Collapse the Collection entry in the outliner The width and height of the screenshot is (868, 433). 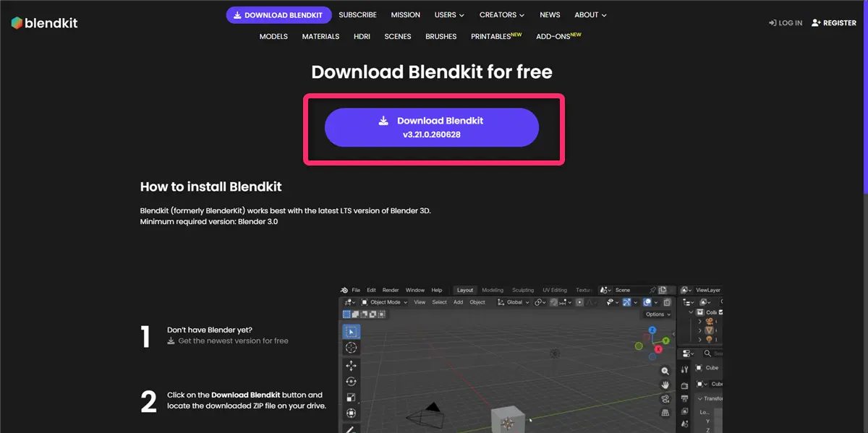[691, 312]
